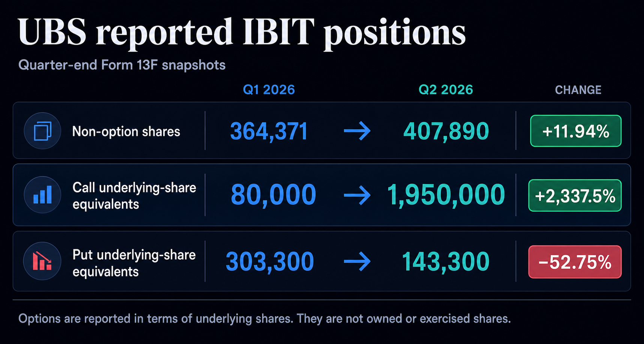Click the Non-option shares stacked squares icon
The image size is (644, 344).
pos(42,131)
